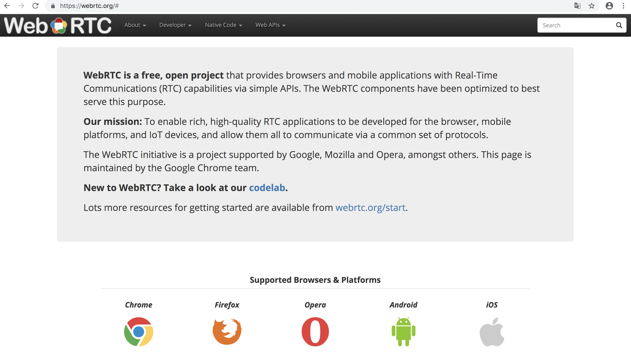631x364 pixels.
Task: Click the Firefox logo icon
Action: pyautogui.click(x=227, y=332)
